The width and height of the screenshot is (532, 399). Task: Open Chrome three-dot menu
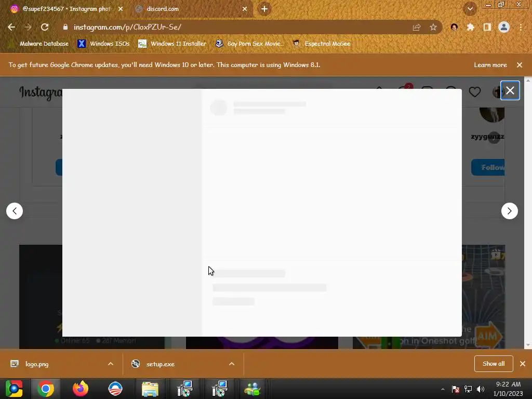[x=521, y=27]
